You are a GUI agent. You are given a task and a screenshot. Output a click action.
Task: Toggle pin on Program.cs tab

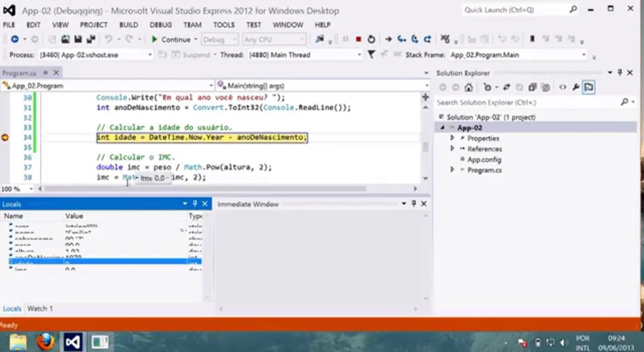46,72
